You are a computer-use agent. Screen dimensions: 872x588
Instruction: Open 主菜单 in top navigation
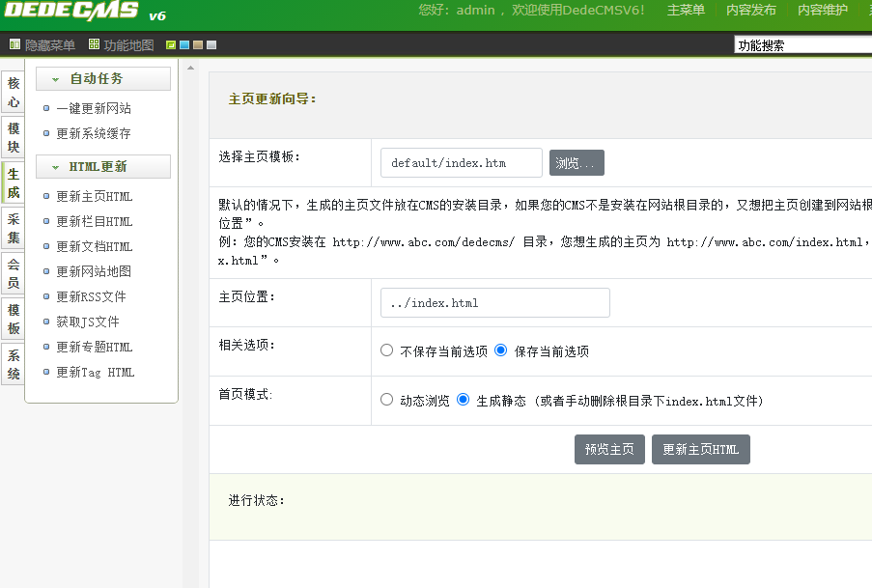[x=686, y=10]
